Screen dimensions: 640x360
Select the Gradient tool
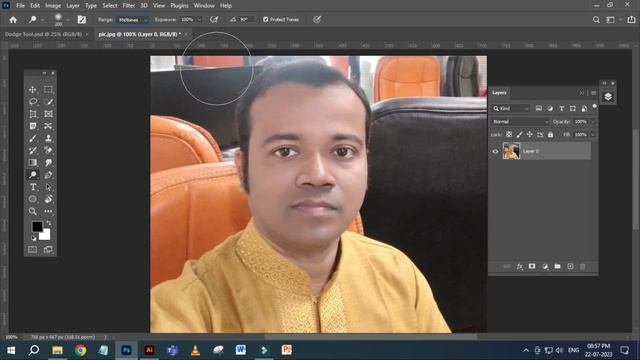[33, 162]
